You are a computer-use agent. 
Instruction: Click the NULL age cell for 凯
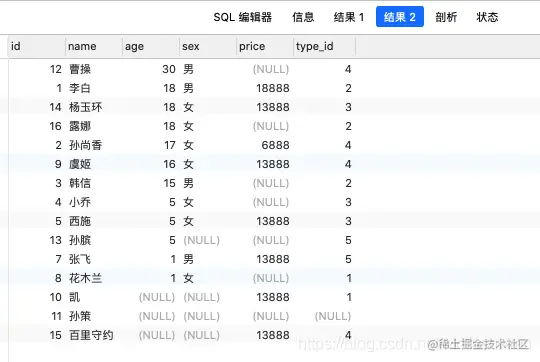(157, 297)
